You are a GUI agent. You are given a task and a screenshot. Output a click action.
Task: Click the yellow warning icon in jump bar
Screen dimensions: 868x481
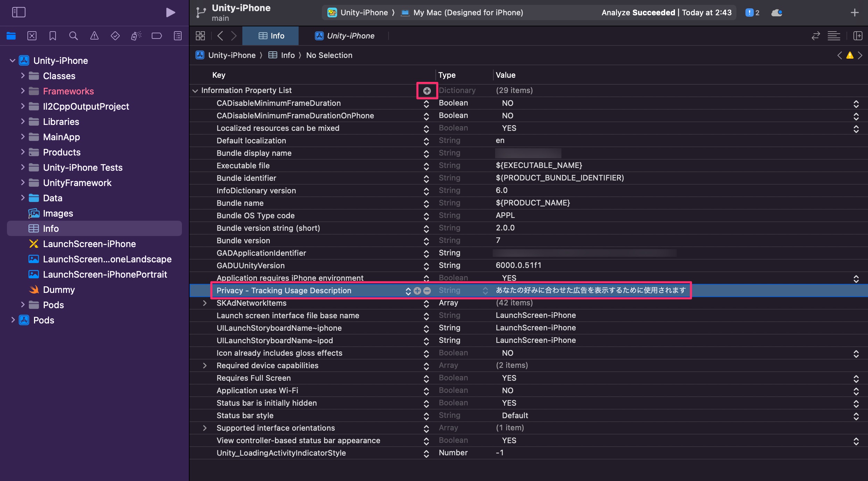[x=850, y=56]
